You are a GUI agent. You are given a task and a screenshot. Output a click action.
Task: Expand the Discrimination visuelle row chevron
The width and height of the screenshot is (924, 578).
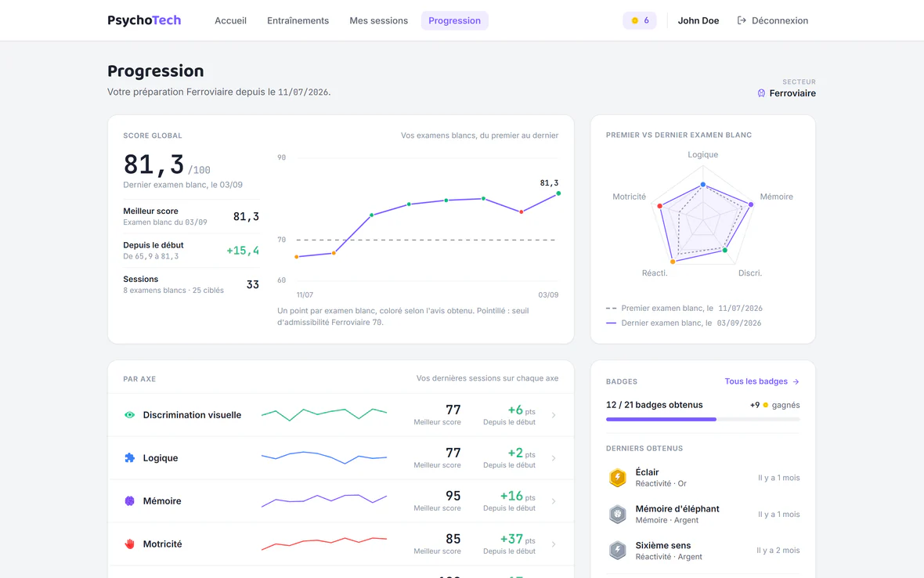tap(554, 415)
